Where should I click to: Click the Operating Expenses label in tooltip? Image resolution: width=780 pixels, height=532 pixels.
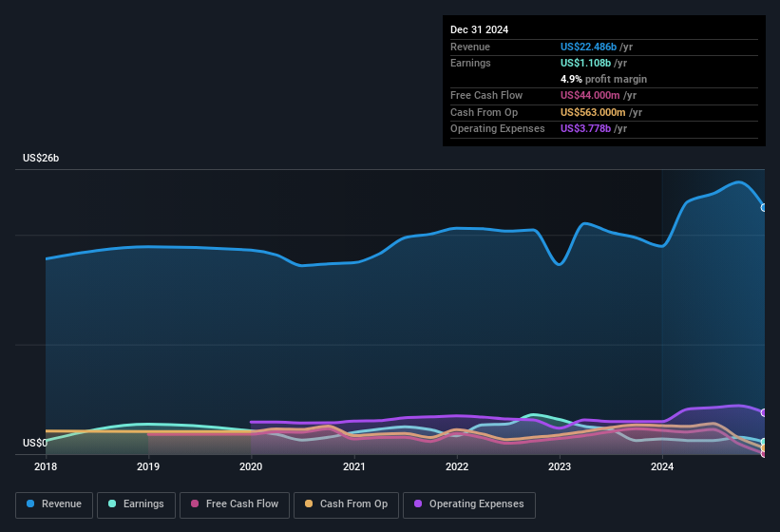498,128
